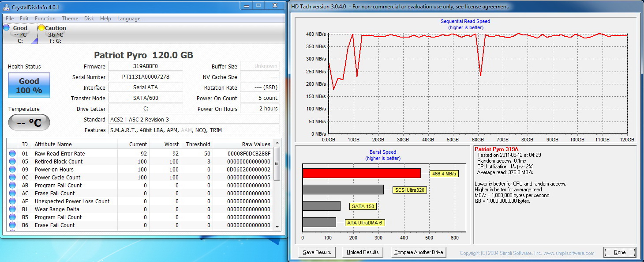Click the Current column header
The width and height of the screenshot is (644, 262).
134,144
